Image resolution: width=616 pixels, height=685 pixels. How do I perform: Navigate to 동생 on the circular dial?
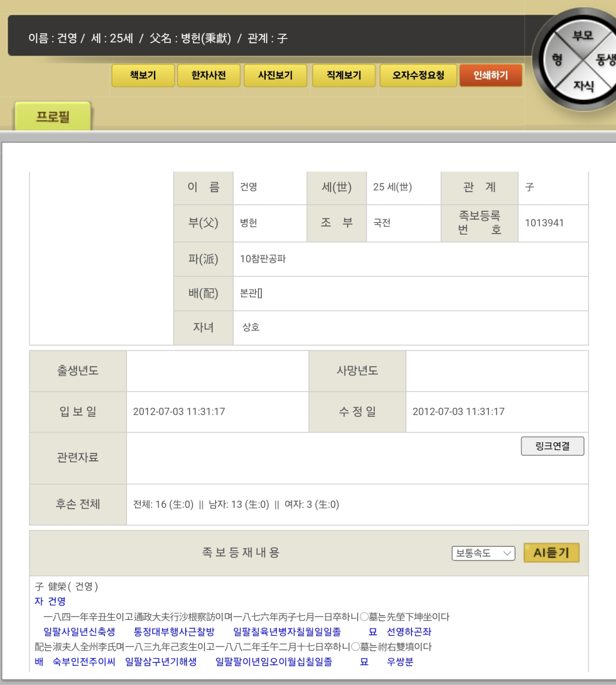606,60
